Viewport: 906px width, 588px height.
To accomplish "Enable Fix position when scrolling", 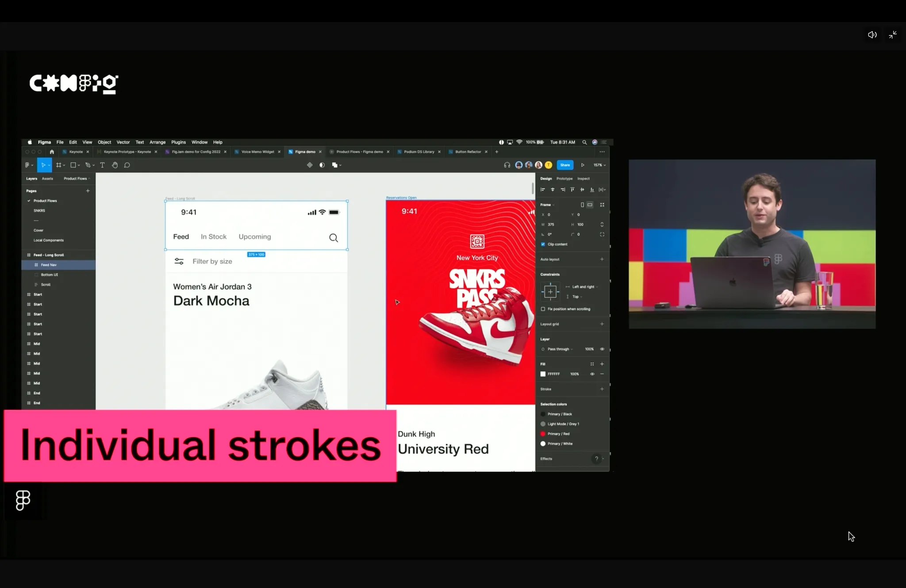I will point(543,309).
